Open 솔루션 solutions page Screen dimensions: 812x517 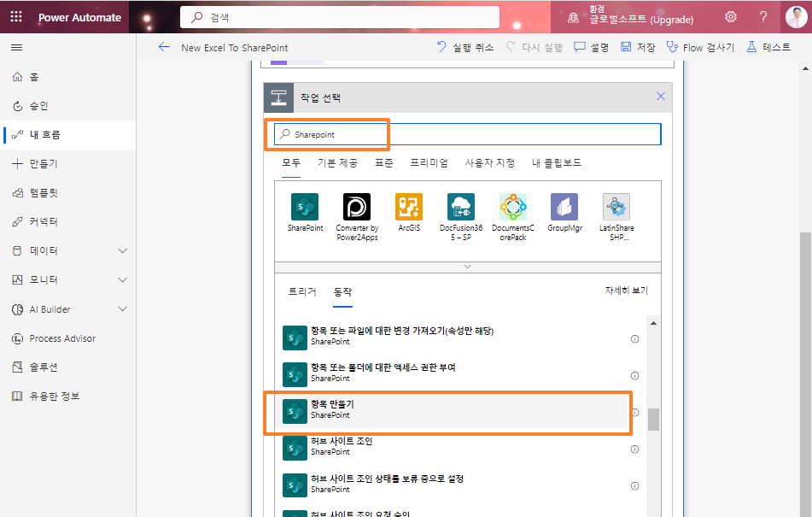pyautogui.click(x=67, y=367)
